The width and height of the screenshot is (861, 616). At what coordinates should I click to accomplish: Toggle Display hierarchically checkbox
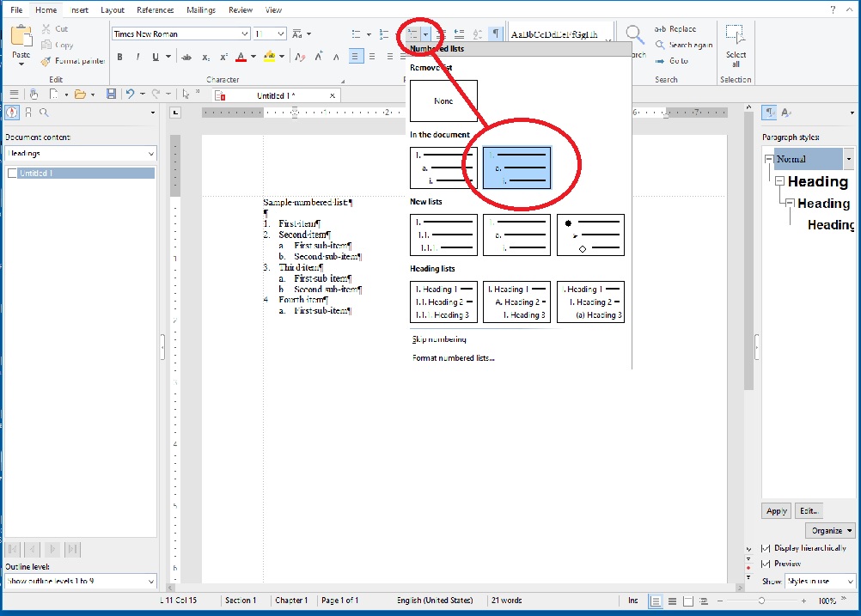(766, 548)
